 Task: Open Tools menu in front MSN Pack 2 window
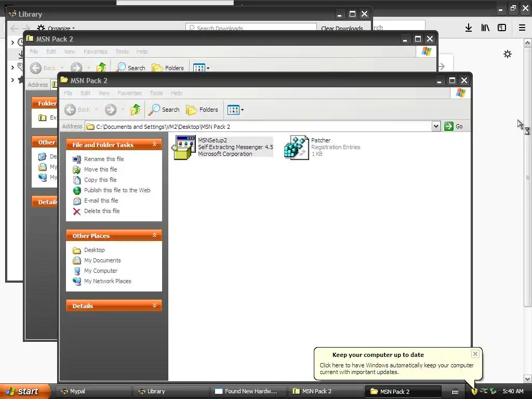click(156, 93)
